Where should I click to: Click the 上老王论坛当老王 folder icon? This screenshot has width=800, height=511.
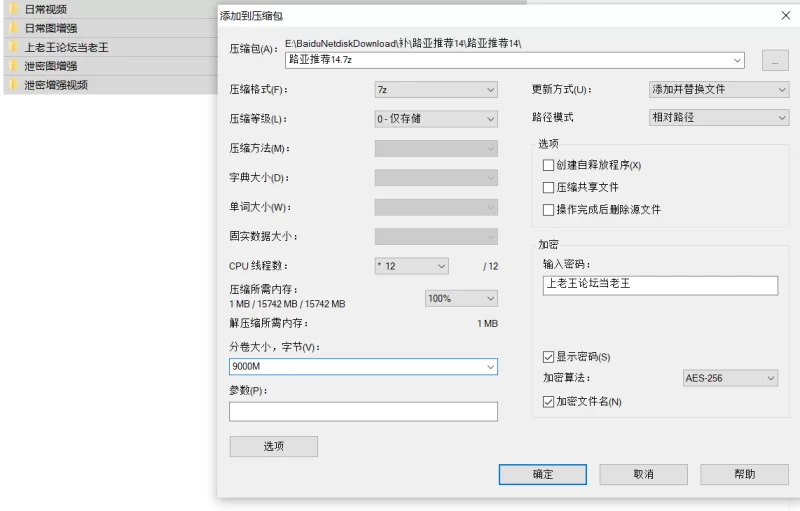point(14,47)
